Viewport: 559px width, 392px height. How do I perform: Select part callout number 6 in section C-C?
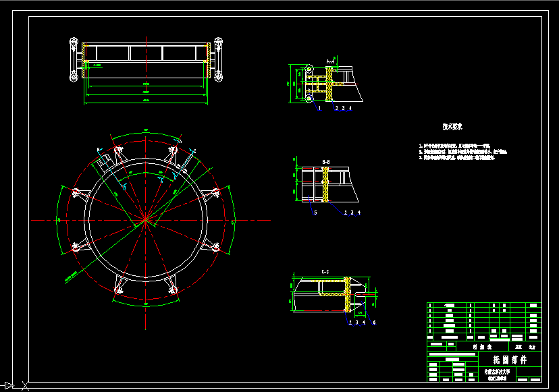(x=374, y=323)
